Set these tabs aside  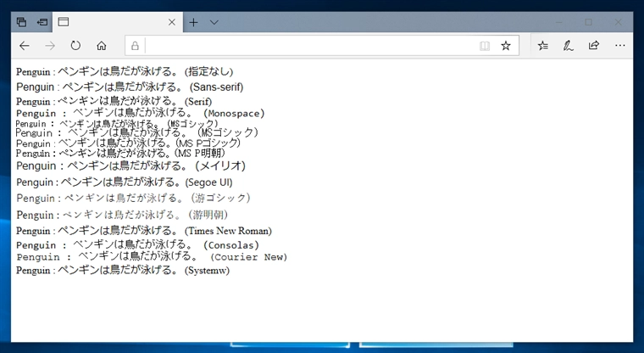(x=42, y=22)
